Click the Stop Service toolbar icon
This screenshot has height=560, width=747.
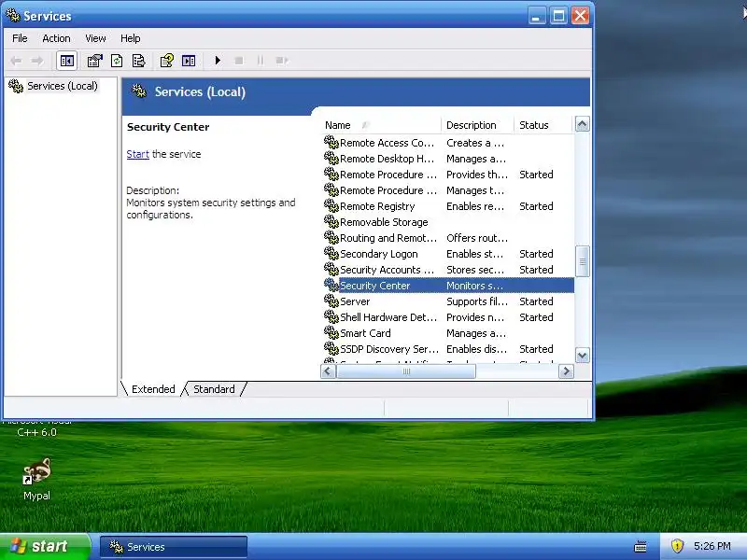[239, 61]
